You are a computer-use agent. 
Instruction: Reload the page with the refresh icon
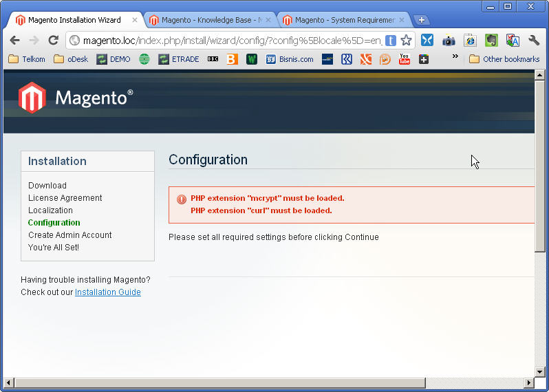(53, 41)
